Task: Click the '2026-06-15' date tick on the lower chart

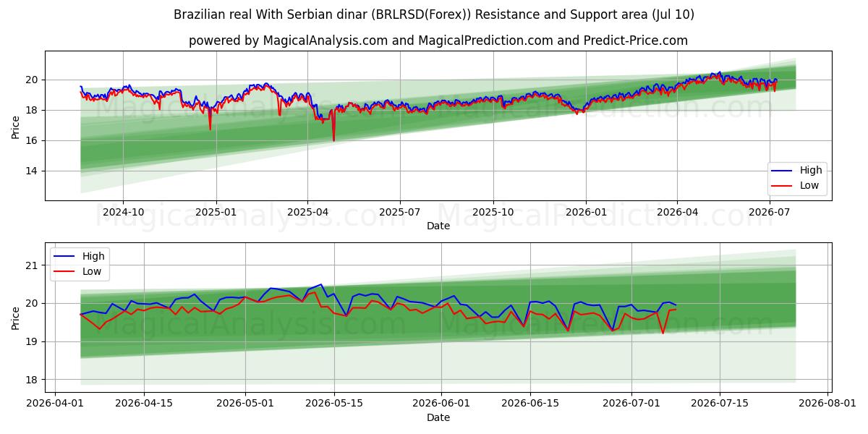Action: (530, 404)
